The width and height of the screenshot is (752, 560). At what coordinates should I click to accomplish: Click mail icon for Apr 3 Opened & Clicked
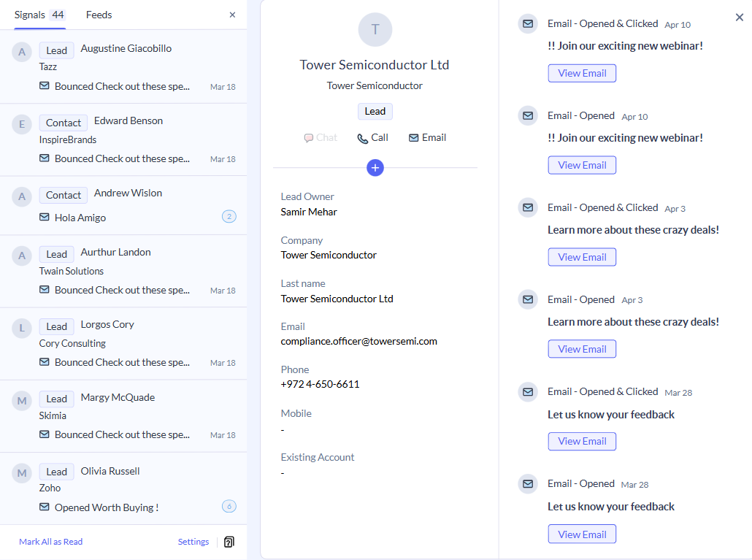click(528, 208)
